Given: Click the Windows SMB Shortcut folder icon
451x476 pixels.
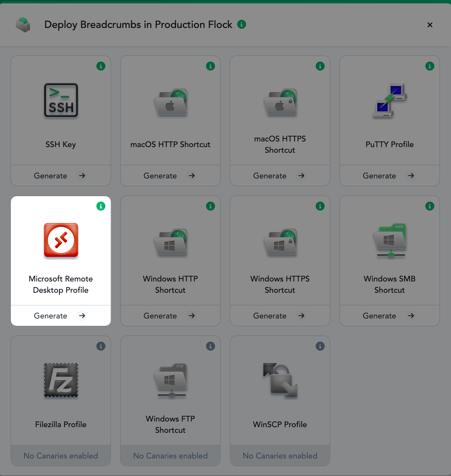Looking at the screenshot, I should point(390,241).
